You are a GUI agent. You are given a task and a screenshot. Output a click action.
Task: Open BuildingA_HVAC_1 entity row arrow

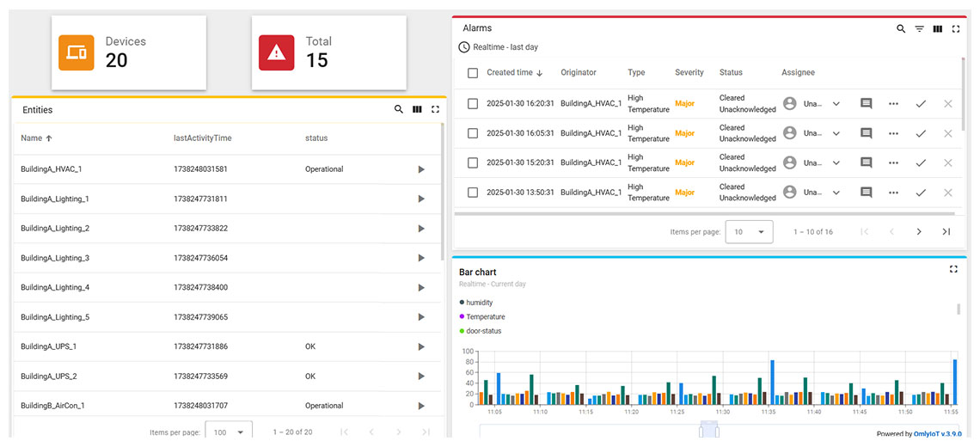tap(420, 169)
